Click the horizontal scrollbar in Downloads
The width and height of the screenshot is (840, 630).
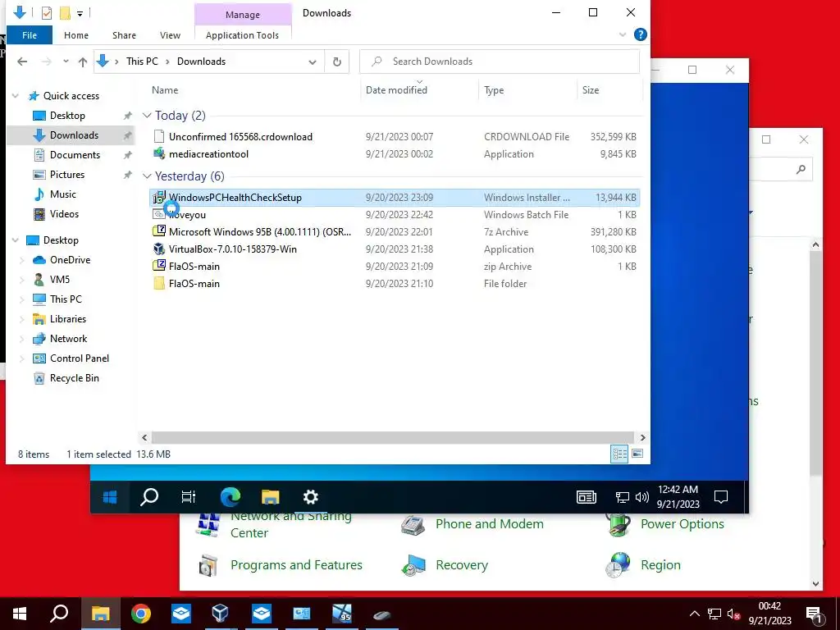(393, 438)
